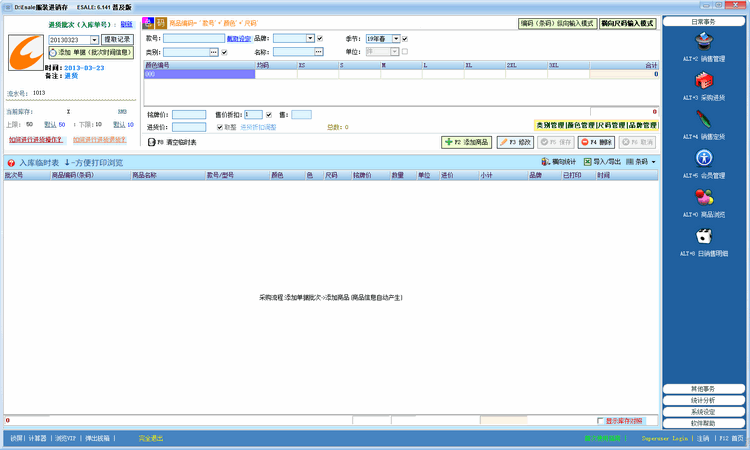
Task: Switch to 统计分析 sidebar section
Action: coord(703,400)
